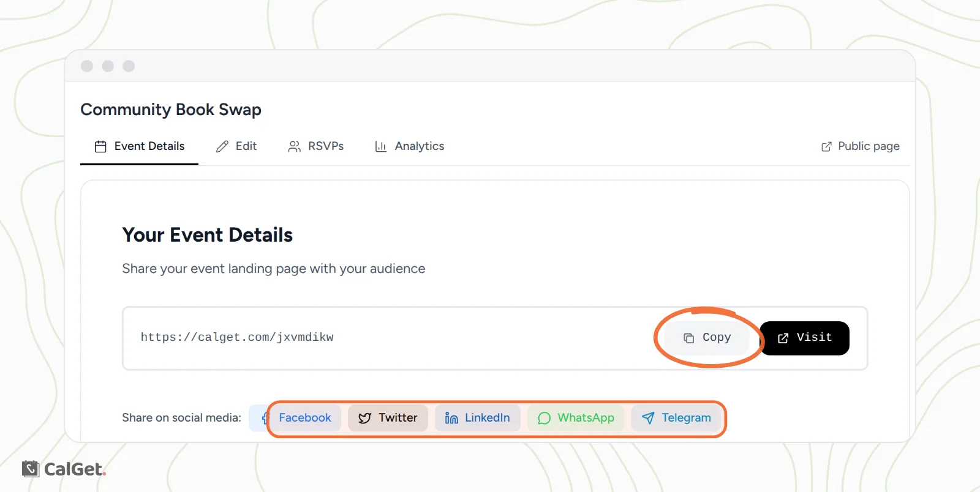Share the event on Twitter
This screenshot has width=980, height=492.
point(388,418)
